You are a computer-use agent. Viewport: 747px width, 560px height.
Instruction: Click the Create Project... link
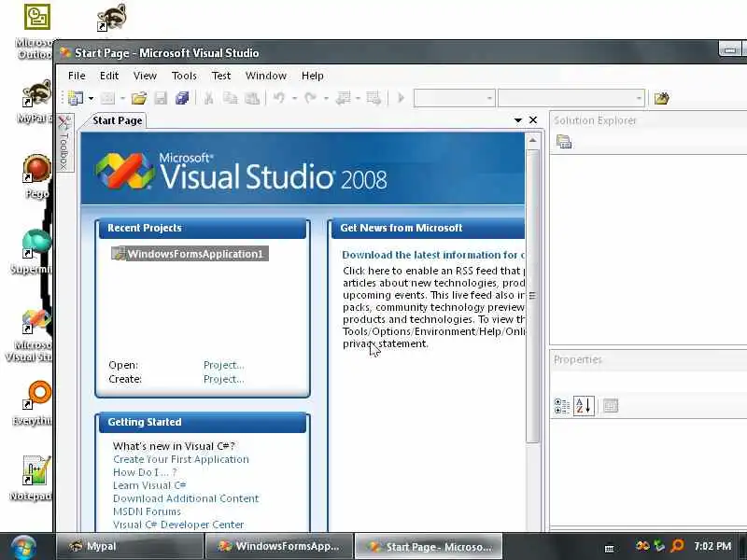223,379
